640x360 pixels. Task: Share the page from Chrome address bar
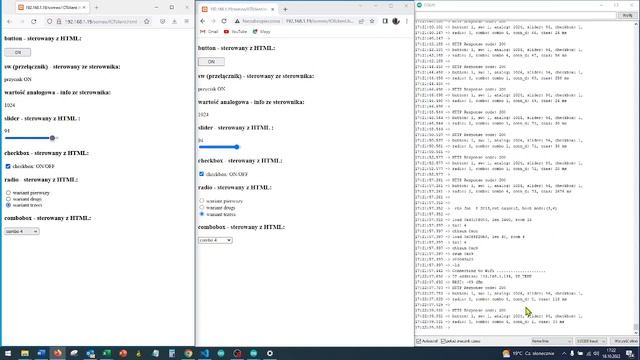pyautogui.click(x=361, y=21)
